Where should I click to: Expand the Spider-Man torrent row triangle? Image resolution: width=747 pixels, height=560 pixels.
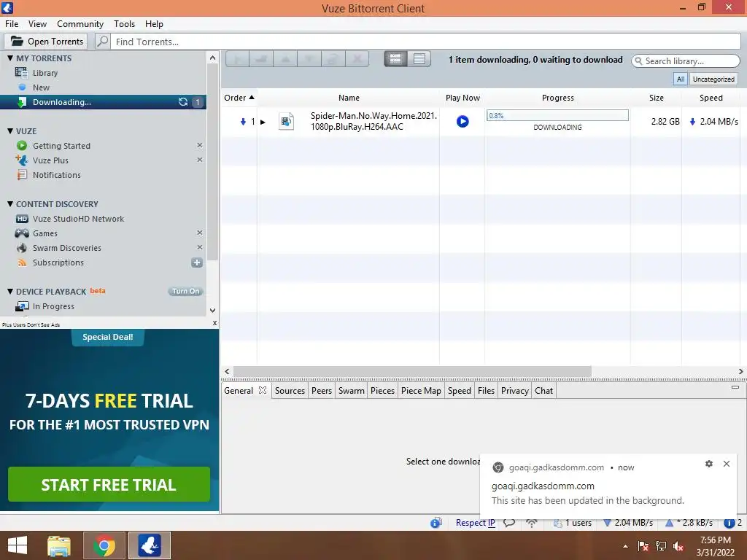point(263,122)
